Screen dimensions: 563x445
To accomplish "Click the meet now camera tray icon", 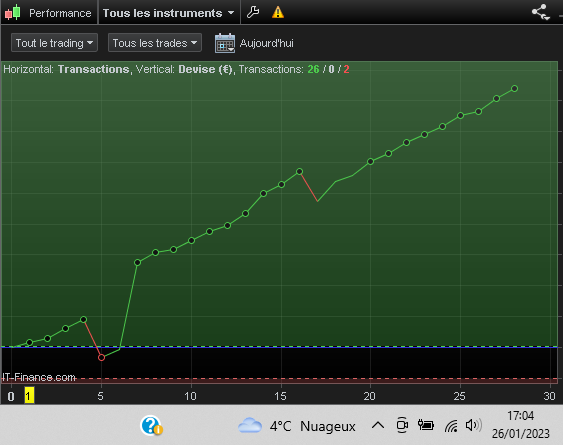I will (402, 425).
